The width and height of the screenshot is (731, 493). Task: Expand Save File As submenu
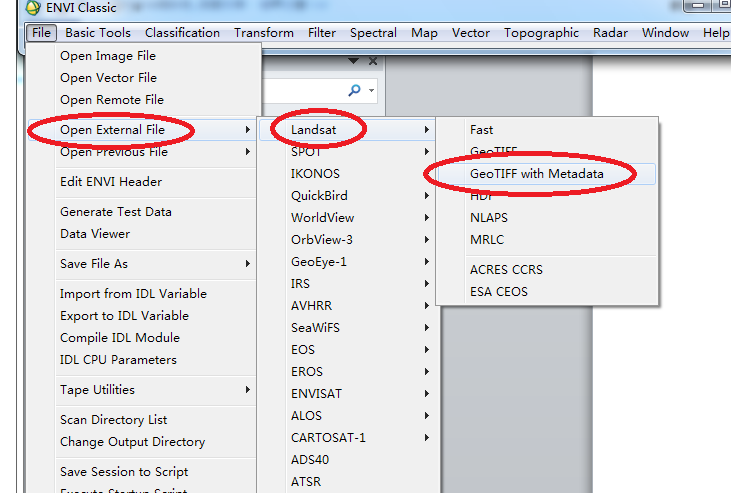(143, 264)
